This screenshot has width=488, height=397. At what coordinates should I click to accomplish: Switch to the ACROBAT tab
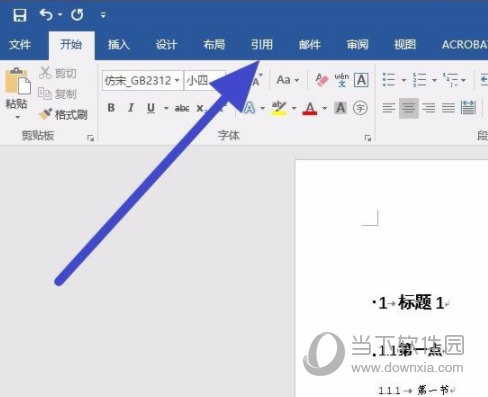pos(465,44)
